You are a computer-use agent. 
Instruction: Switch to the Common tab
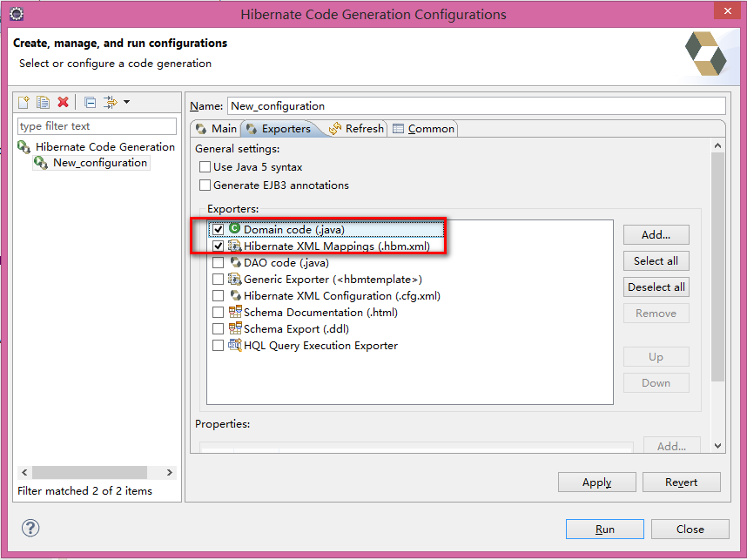pos(423,129)
